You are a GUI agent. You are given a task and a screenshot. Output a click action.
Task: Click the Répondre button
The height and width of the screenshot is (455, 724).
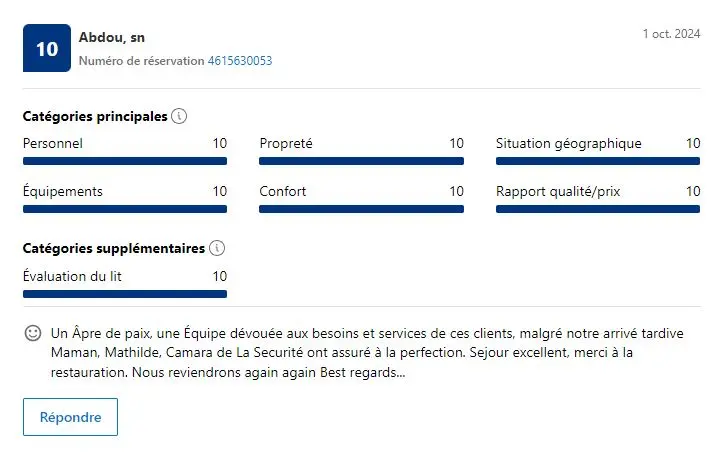click(x=70, y=417)
